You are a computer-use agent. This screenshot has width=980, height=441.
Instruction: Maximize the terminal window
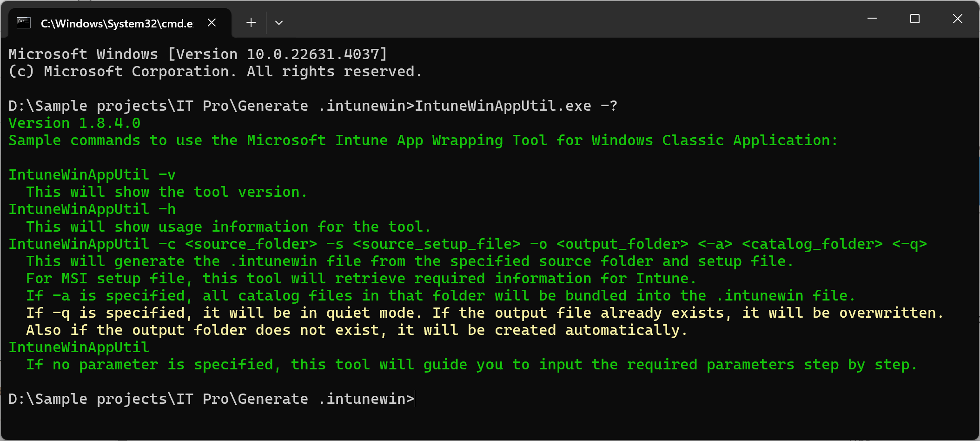coord(915,19)
